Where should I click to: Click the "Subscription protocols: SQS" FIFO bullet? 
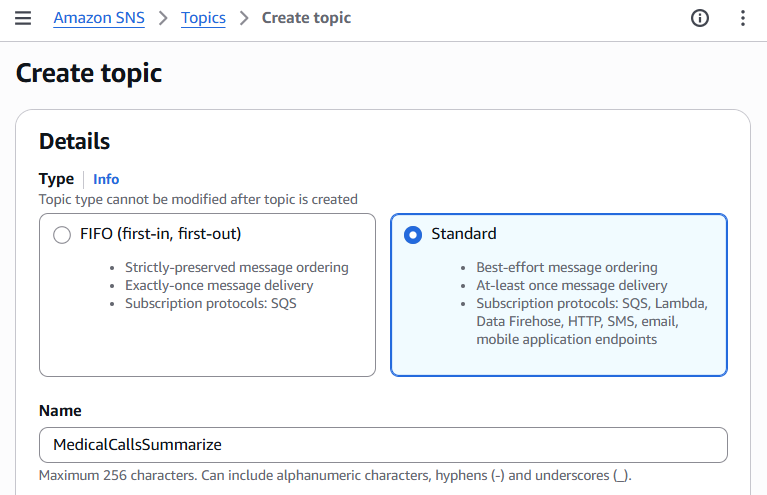[x=211, y=303]
